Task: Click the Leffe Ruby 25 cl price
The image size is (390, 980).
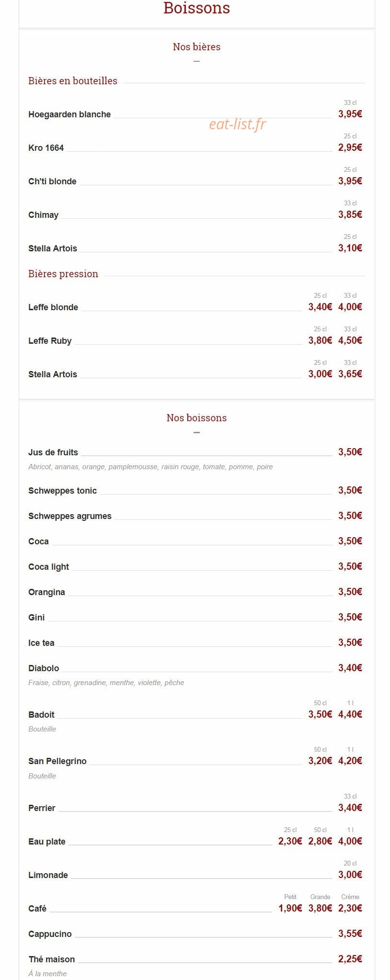Action: tap(320, 340)
